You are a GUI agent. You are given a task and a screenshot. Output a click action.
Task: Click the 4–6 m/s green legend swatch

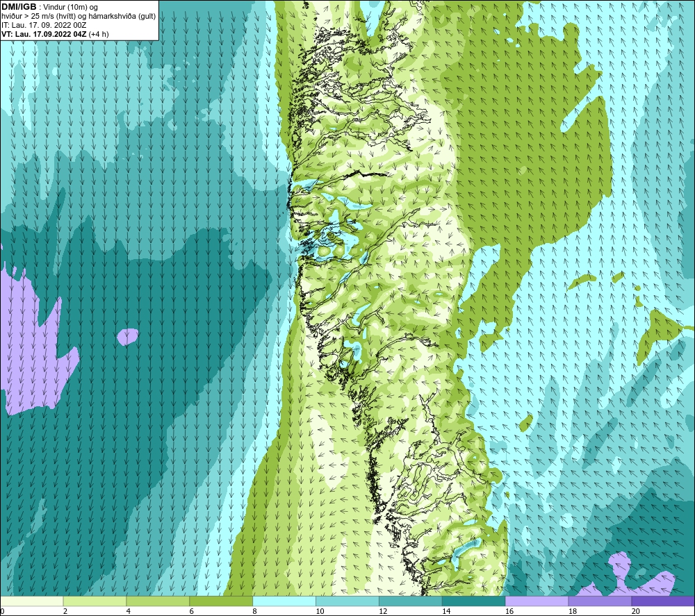pos(158,601)
